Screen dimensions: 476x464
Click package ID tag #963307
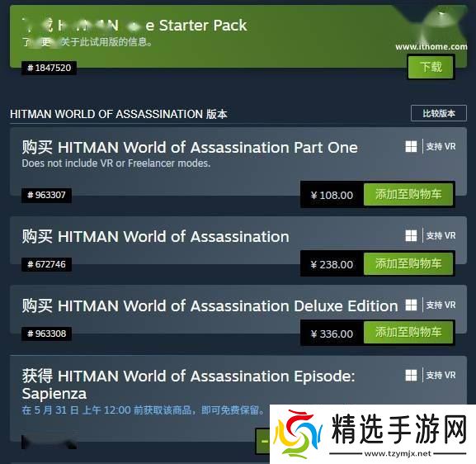tap(46, 195)
